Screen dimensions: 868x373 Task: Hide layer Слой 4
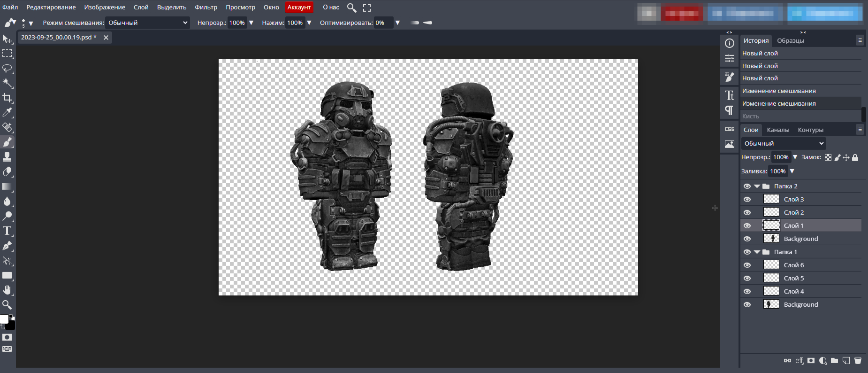pyautogui.click(x=747, y=291)
